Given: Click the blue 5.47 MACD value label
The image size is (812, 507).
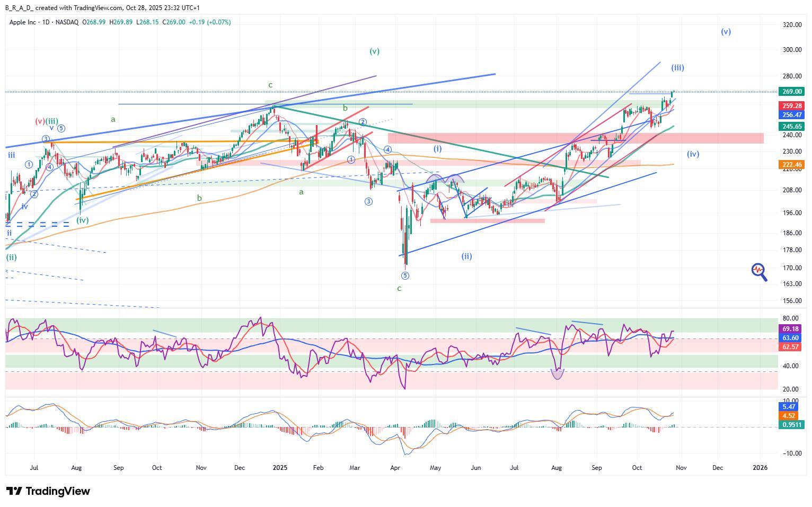Looking at the screenshot, I should click(x=789, y=407).
